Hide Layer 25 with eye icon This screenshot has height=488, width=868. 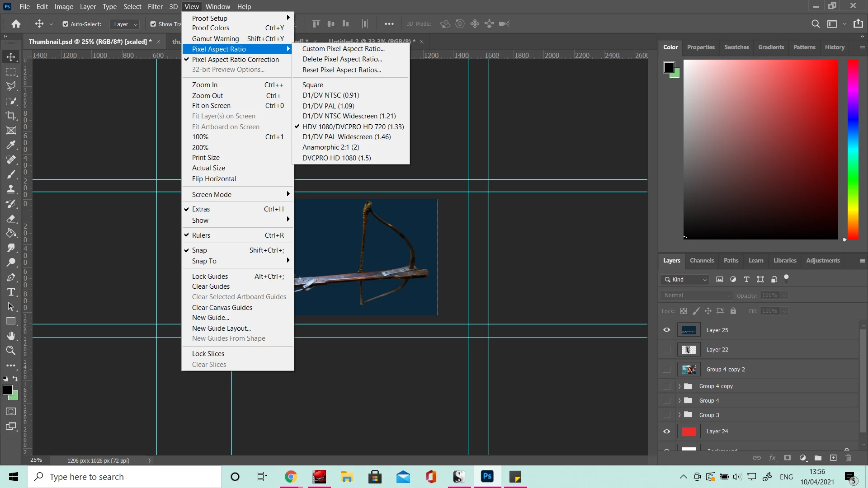[x=666, y=330]
